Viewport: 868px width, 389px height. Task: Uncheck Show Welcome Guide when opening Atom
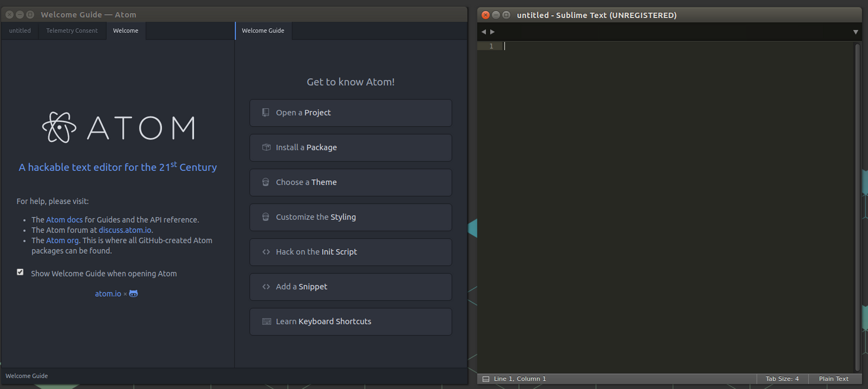click(20, 273)
